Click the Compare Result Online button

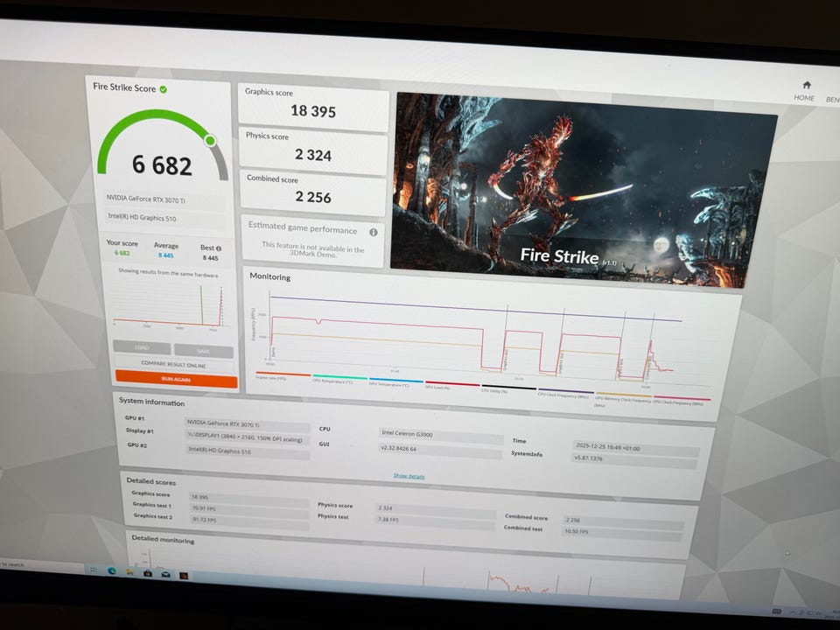pos(174,365)
